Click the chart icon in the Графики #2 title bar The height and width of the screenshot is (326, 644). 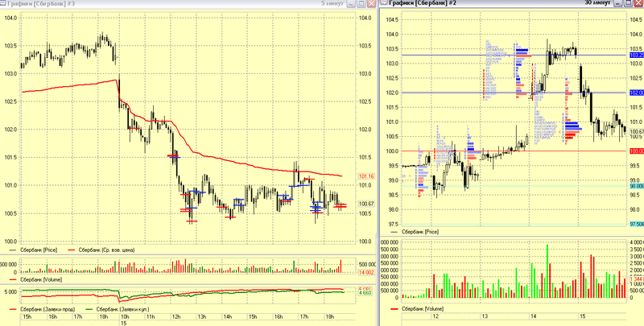(x=384, y=2)
